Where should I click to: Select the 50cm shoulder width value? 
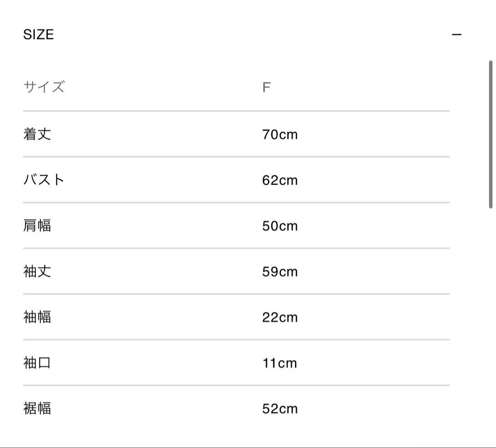tap(280, 226)
